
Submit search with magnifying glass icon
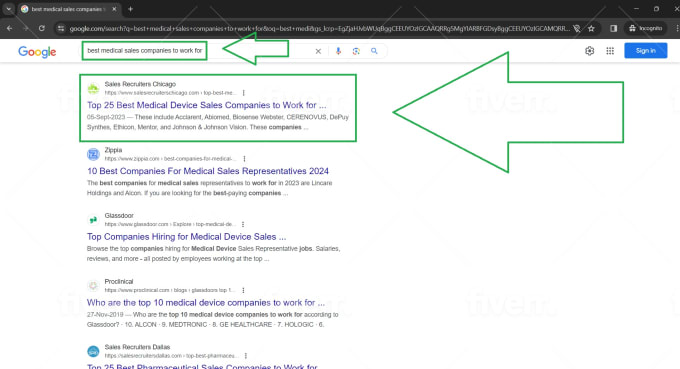[374, 51]
